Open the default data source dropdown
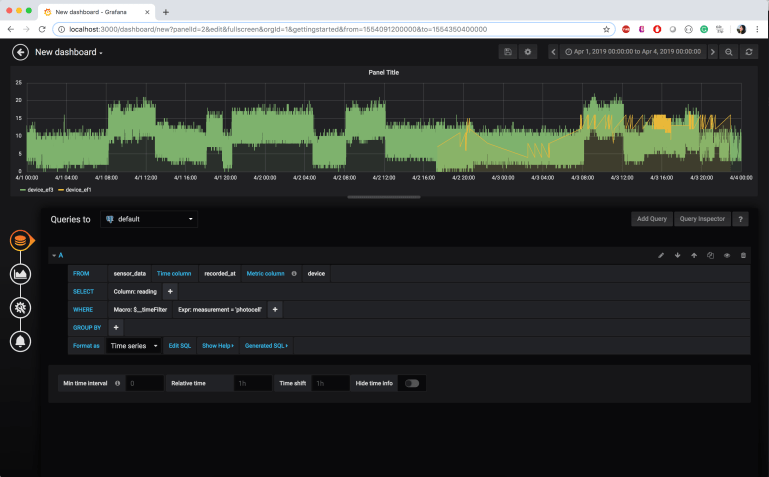Viewport: 769px width, 477px height. point(149,219)
